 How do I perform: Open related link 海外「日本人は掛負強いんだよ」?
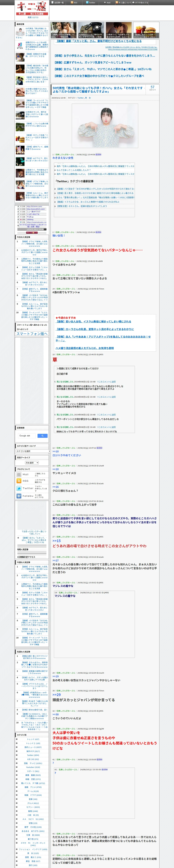point(95,166)
